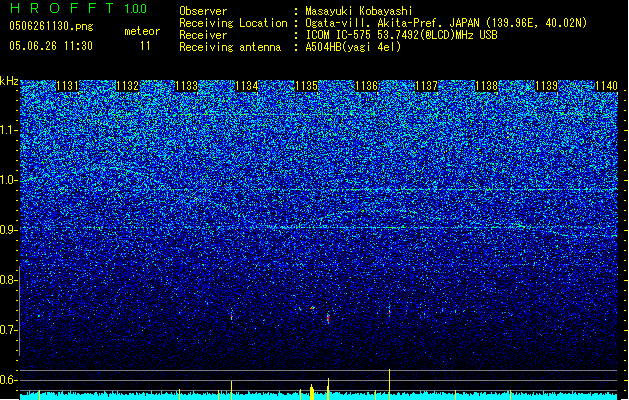Click the 1138 time axis label

click(x=486, y=86)
